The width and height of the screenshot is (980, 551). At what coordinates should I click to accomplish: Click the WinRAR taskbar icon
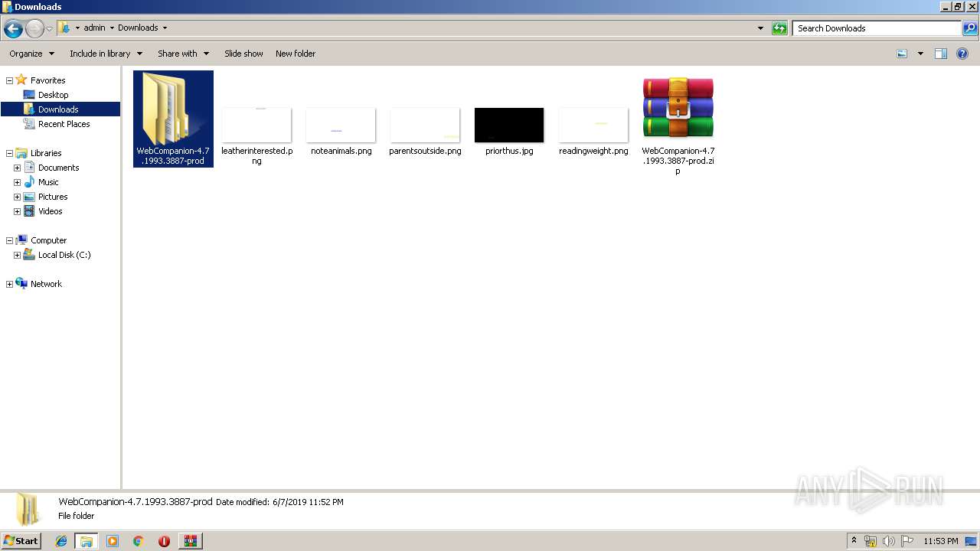190,541
